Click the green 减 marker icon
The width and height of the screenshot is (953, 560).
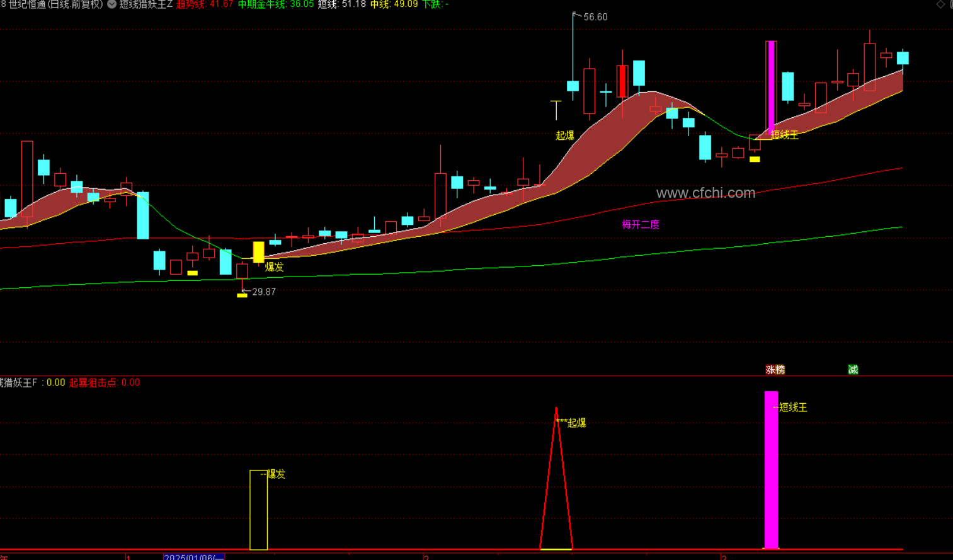point(853,370)
